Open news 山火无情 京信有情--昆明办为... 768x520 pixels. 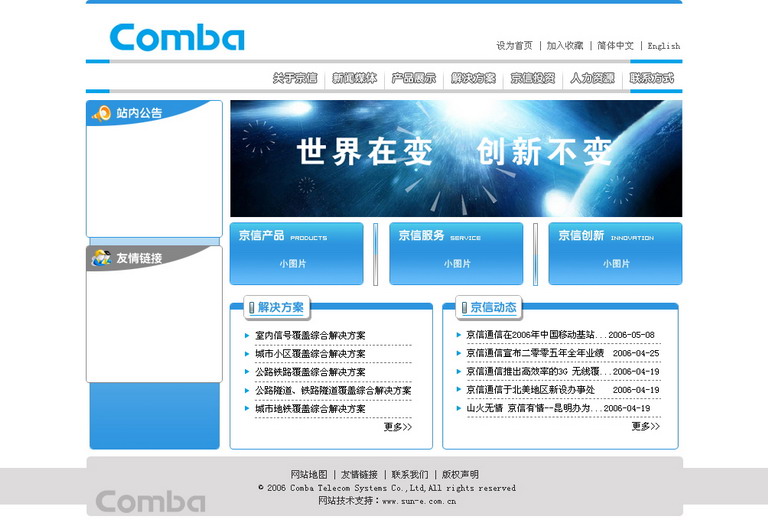[534, 408]
